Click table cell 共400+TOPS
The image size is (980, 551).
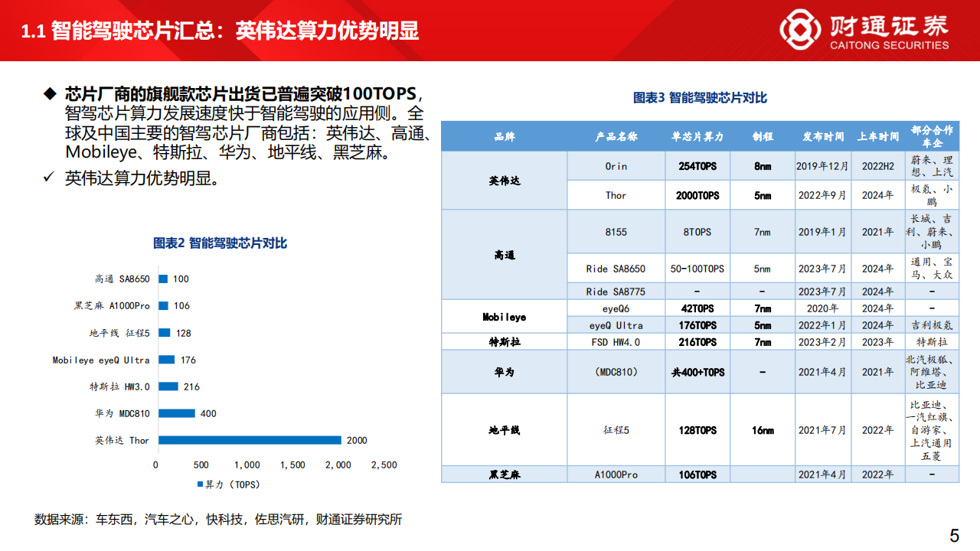tap(697, 372)
